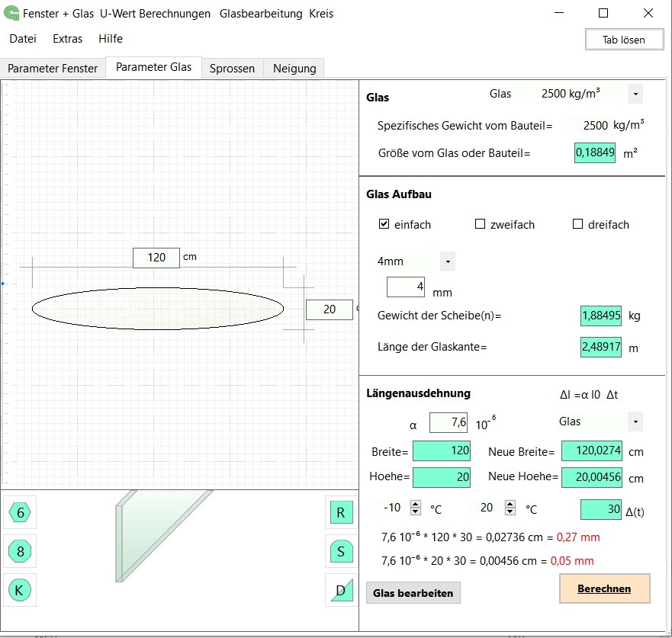This screenshot has width=672, height=638.
Task: Open the Glas 2500 kg/m³ material dropdown
Action: point(635,95)
